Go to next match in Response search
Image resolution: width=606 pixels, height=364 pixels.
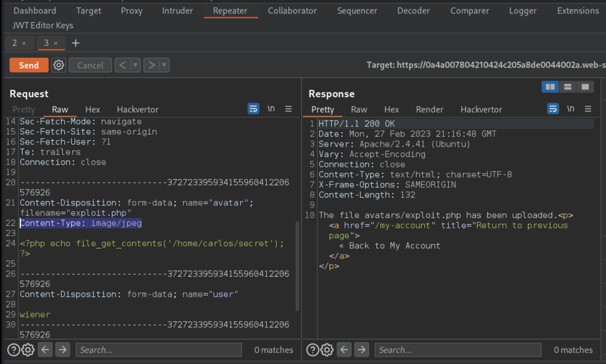click(x=362, y=350)
